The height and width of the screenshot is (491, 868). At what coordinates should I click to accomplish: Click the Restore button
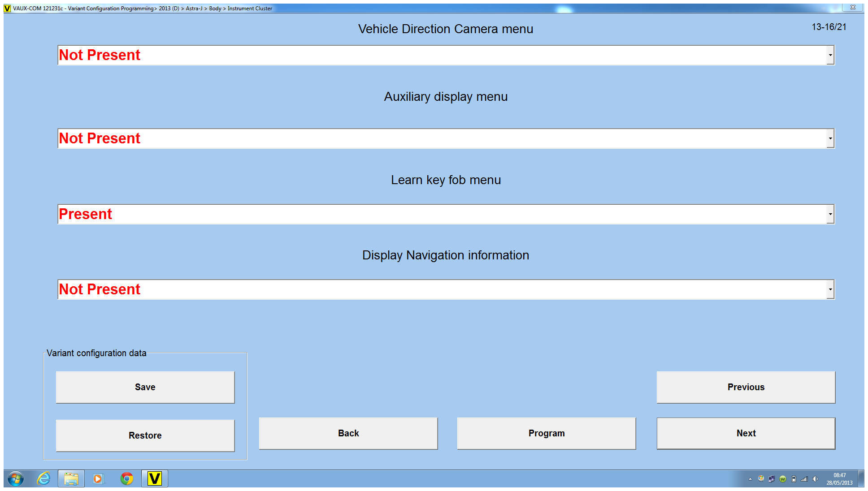[x=145, y=435]
